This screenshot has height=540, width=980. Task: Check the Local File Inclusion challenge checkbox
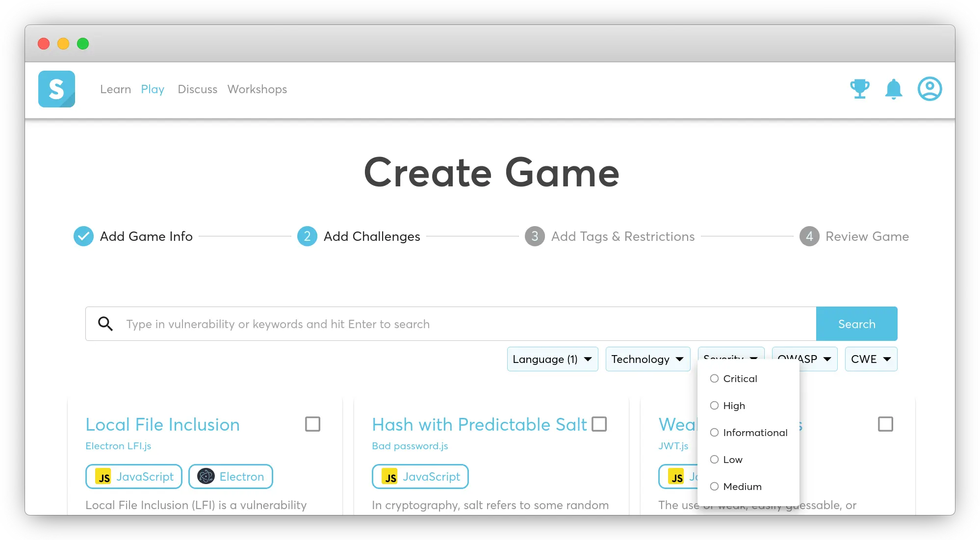pyautogui.click(x=312, y=423)
